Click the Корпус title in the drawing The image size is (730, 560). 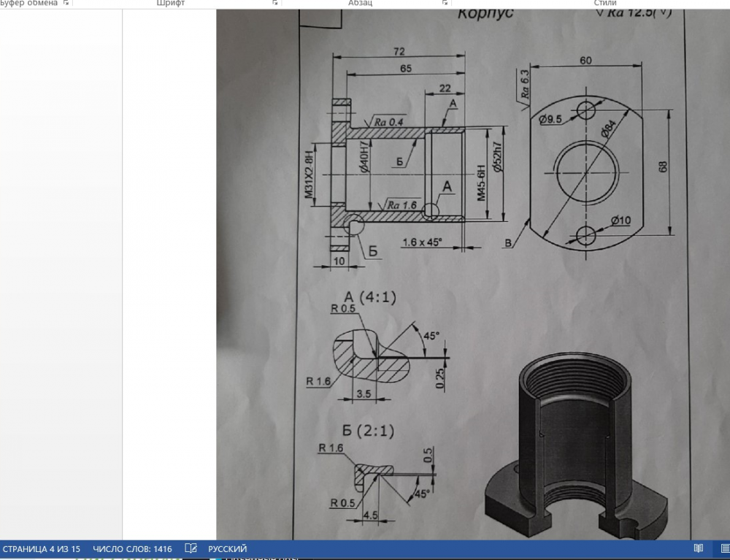pyautogui.click(x=485, y=12)
